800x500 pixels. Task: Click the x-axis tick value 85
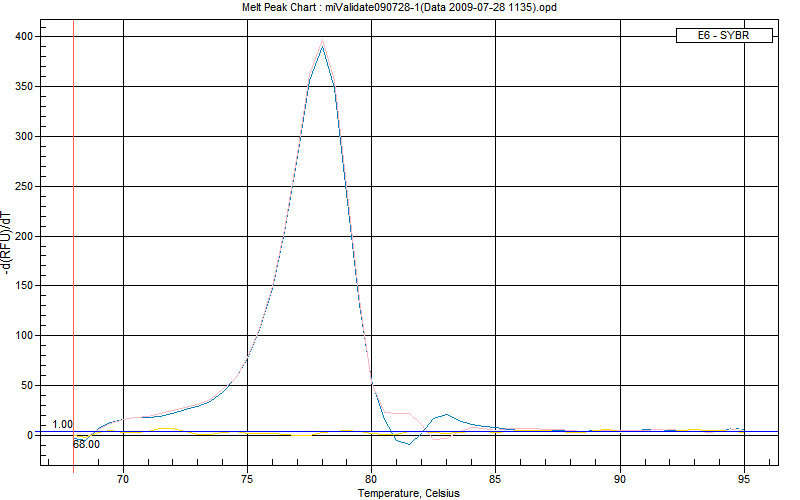[495, 479]
